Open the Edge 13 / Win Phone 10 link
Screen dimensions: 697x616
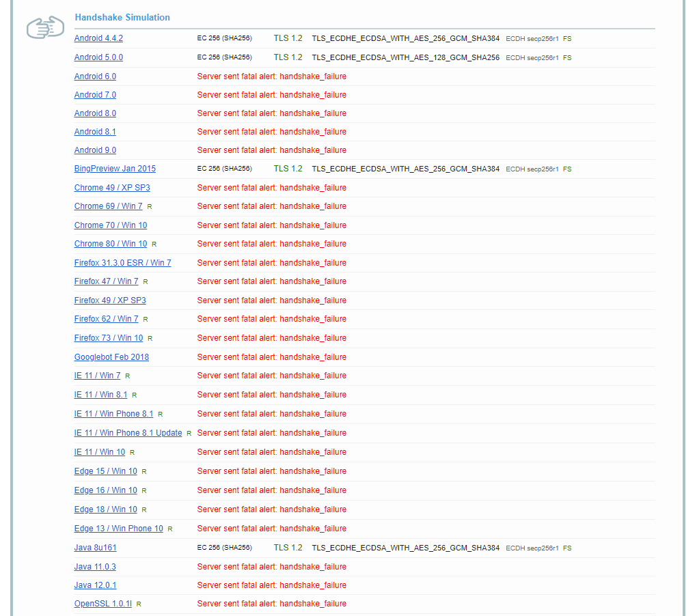[x=119, y=529]
